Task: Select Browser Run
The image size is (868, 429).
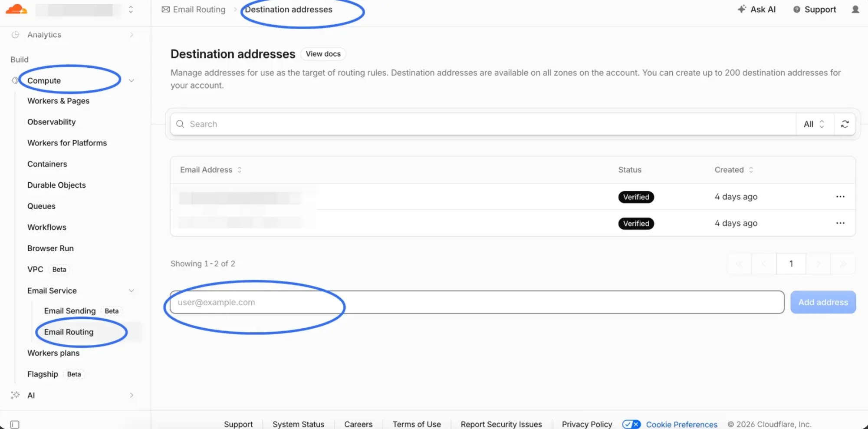Action: [x=50, y=248]
